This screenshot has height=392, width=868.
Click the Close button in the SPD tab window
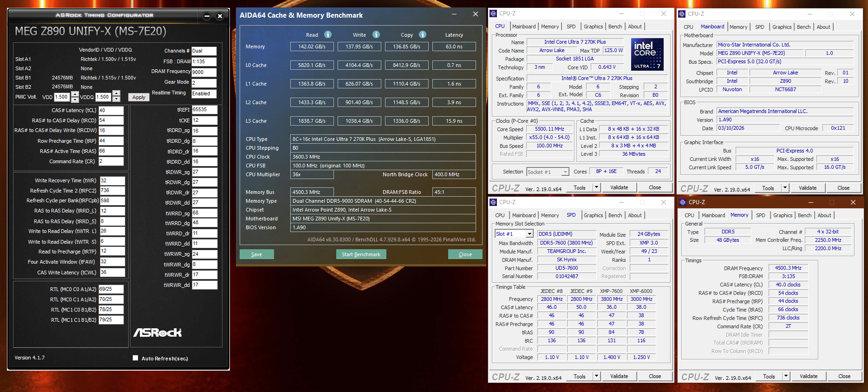pyautogui.click(x=655, y=376)
